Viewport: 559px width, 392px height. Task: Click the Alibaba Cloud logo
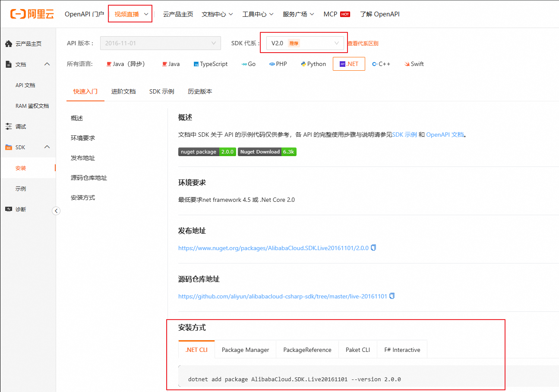coord(32,14)
